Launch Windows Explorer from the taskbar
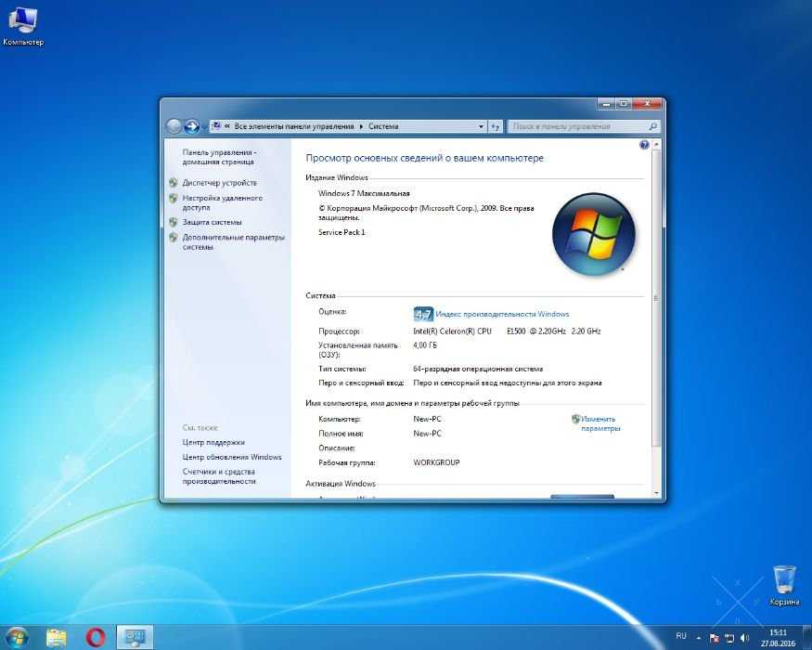The width and height of the screenshot is (812, 650). (57, 638)
